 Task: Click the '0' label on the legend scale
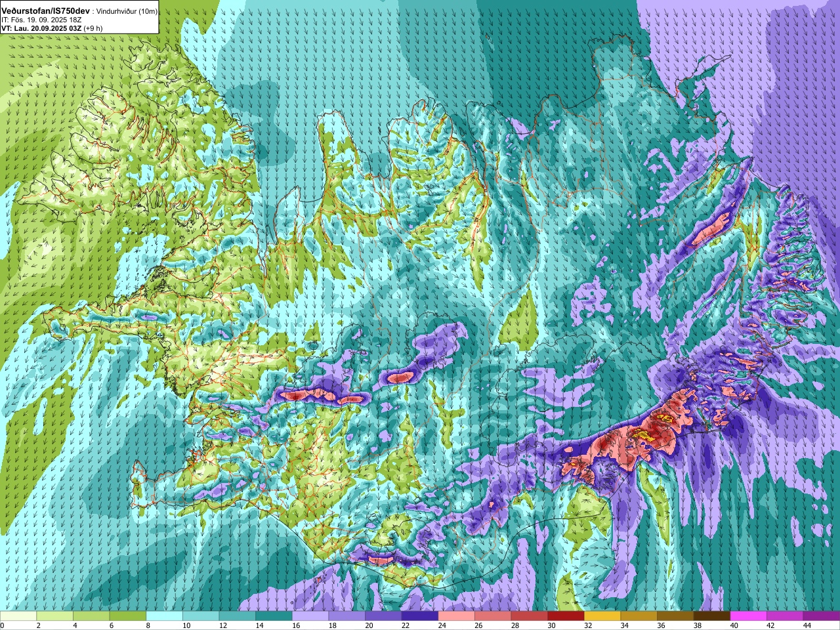(3, 625)
